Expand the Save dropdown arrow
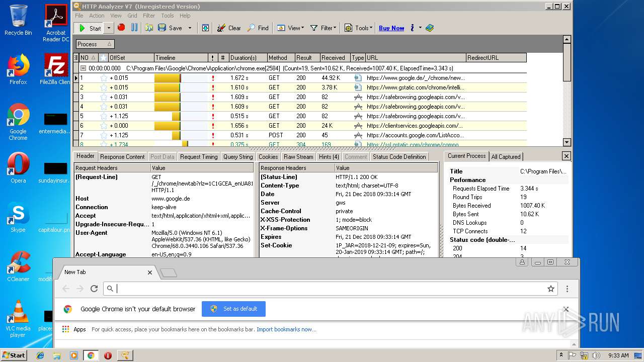Viewport: 644px width, 362px height. pyautogui.click(x=190, y=28)
